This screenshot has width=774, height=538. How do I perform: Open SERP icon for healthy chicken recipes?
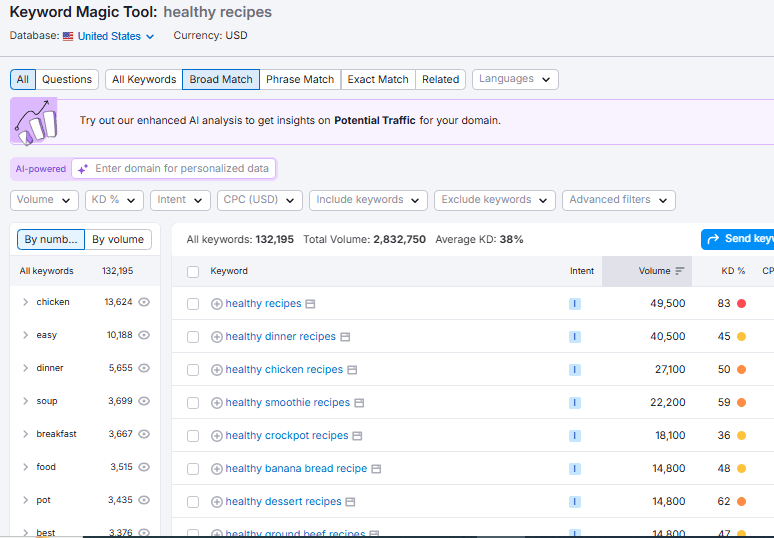pos(352,370)
